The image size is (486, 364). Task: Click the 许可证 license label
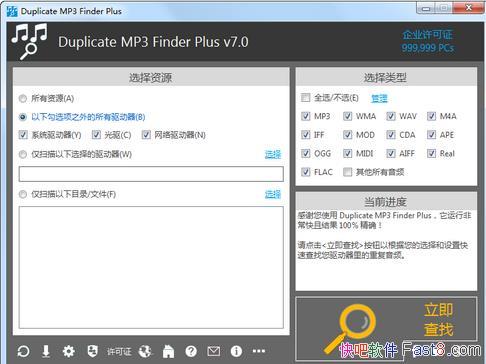(x=119, y=351)
